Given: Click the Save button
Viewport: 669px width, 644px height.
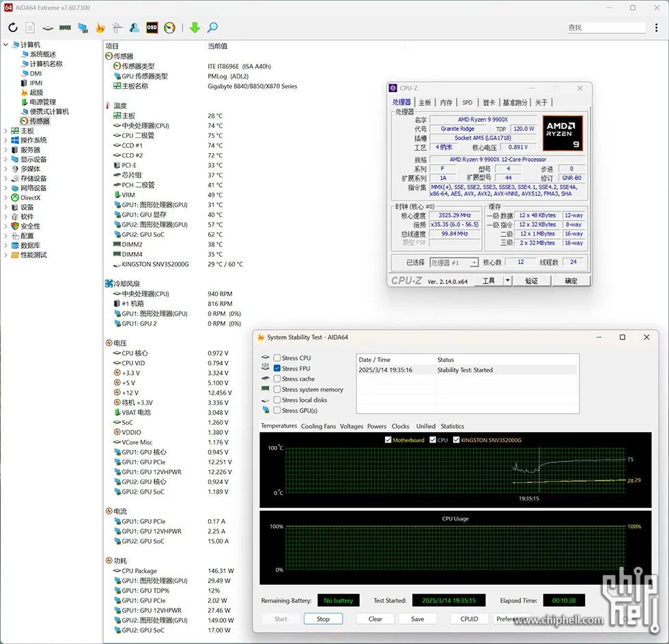Looking at the screenshot, I should [418, 619].
